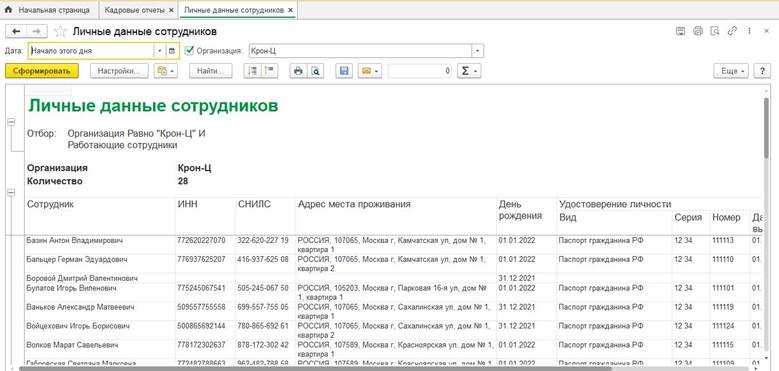The width and height of the screenshot is (779, 371).
Task: Click the Количество value 28
Action: click(x=183, y=181)
